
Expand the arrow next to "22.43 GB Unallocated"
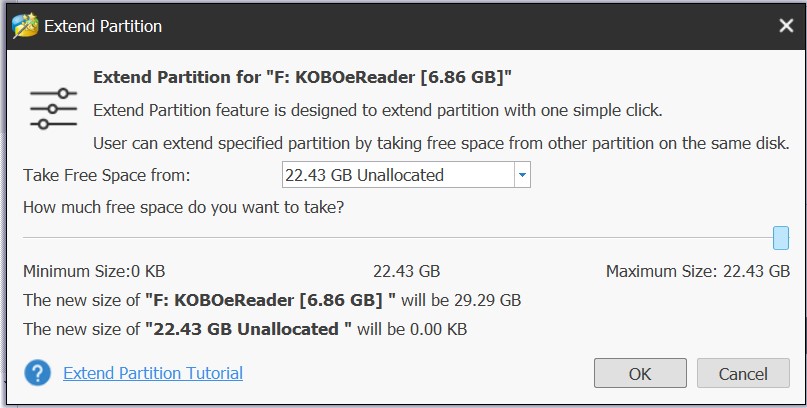[x=521, y=175]
